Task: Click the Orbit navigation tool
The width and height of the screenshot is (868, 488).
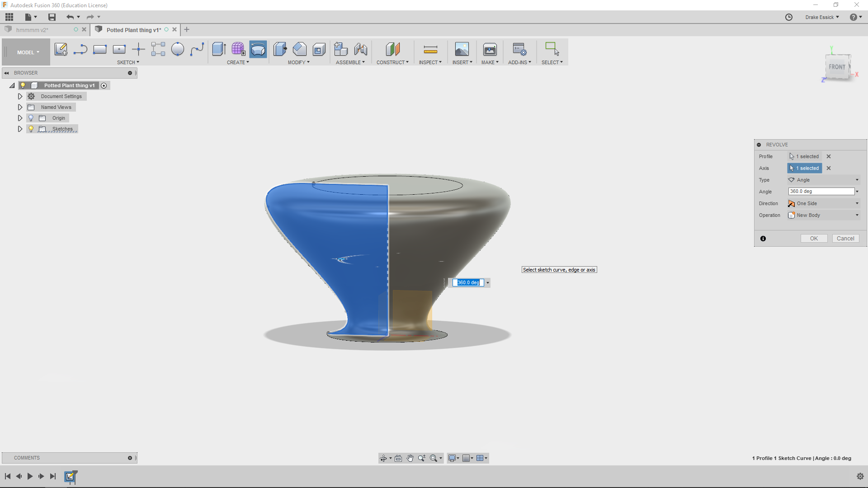Action: point(383,458)
